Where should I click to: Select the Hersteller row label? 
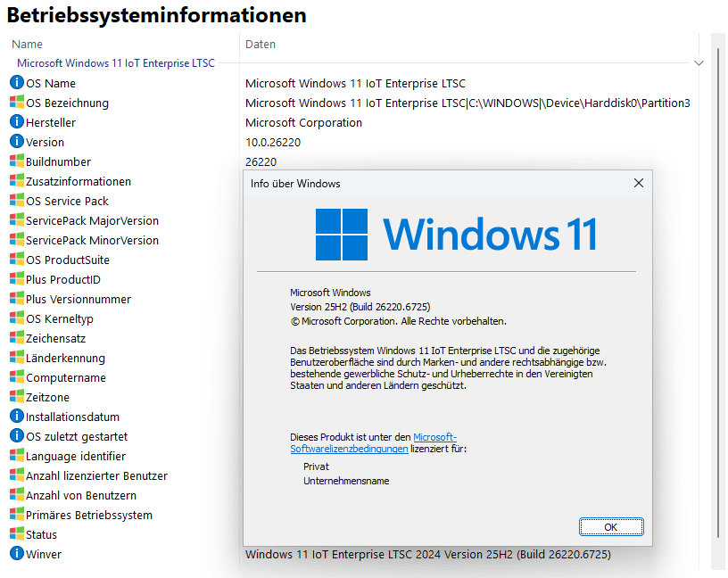pyautogui.click(x=51, y=122)
